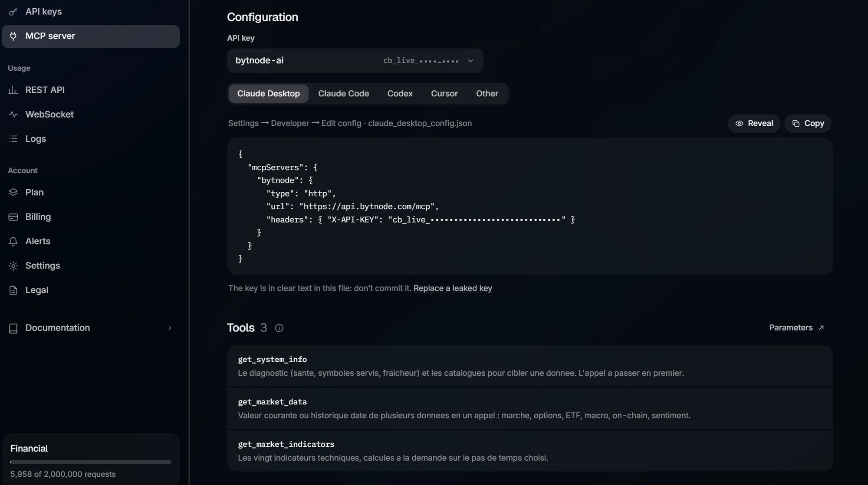Click the Logs list icon
The height and width of the screenshot is (485, 868).
tap(13, 139)
